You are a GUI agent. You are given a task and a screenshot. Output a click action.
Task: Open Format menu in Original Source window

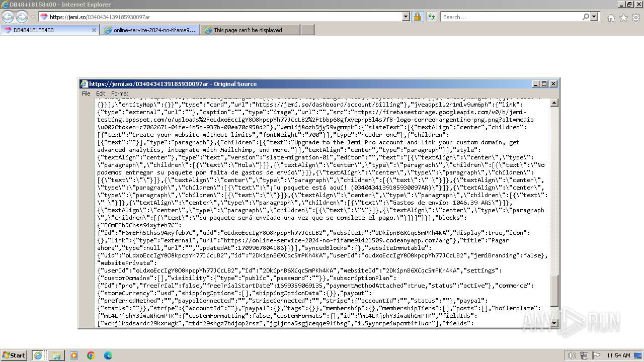click(x=120, y=94)
